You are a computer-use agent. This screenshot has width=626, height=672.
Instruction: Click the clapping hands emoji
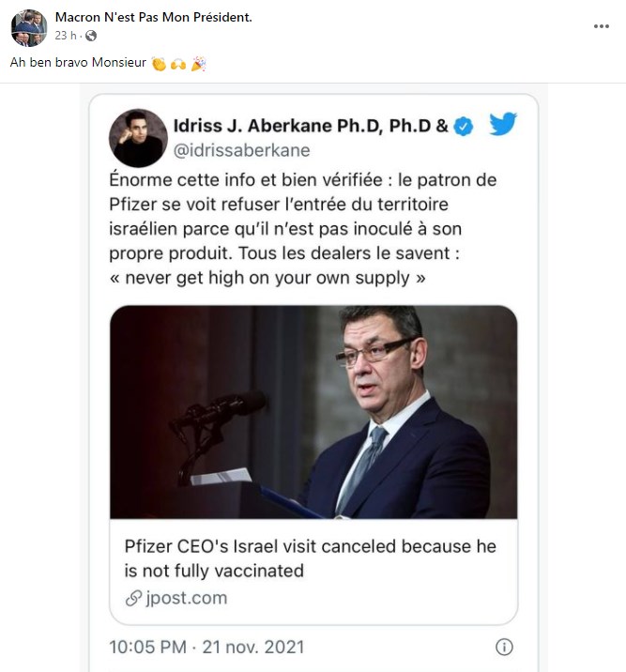click(159, 64)
